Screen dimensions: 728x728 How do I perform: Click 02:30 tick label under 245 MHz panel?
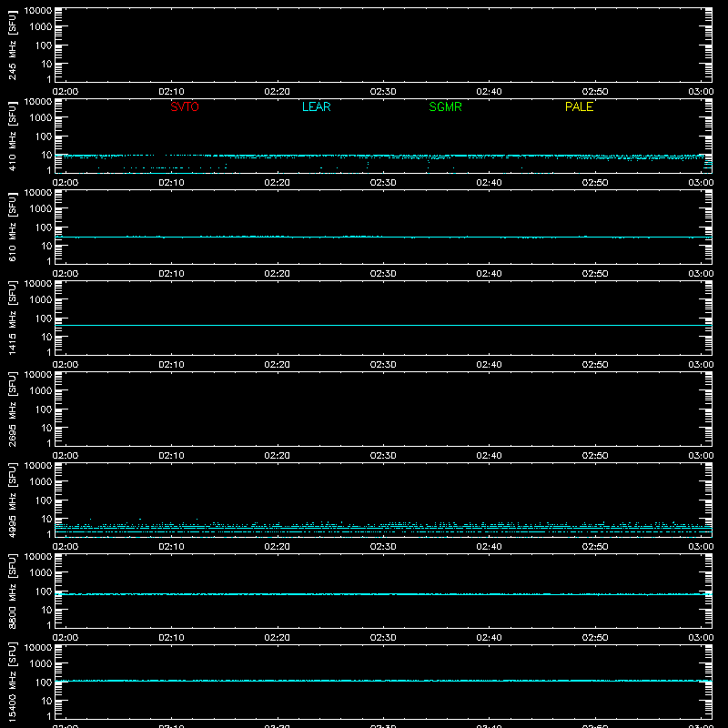(383, 92)
